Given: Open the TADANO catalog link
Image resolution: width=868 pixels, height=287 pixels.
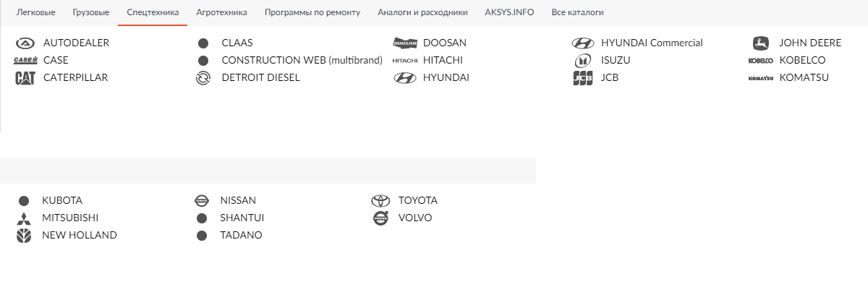Looking at the screenshot, I should (x=241, y=235).
